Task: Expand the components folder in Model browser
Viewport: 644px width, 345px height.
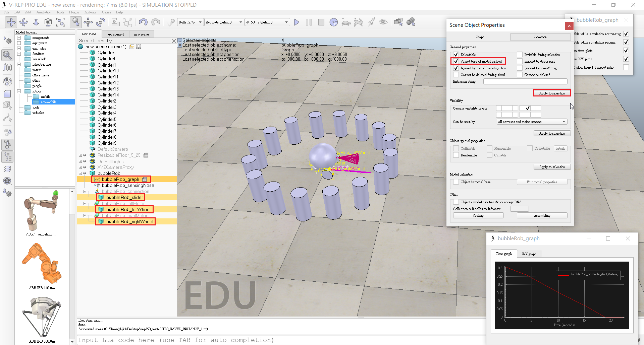Action: click(19, 38)
